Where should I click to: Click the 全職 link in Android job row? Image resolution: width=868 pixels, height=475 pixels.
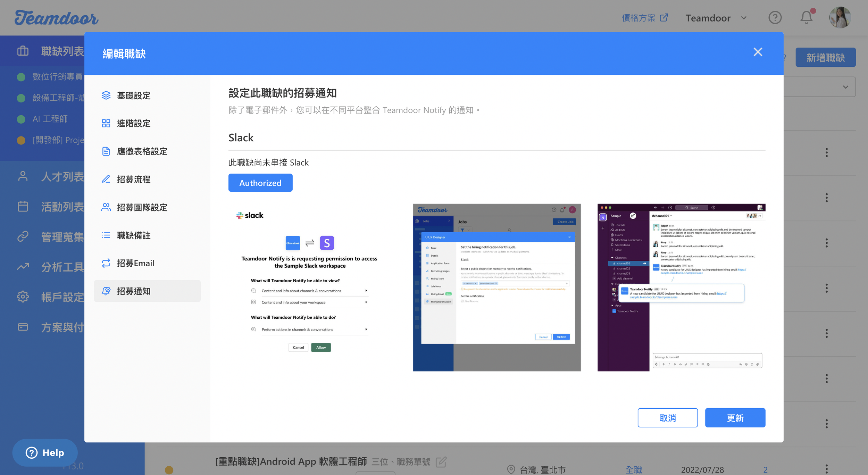[634, 470]
